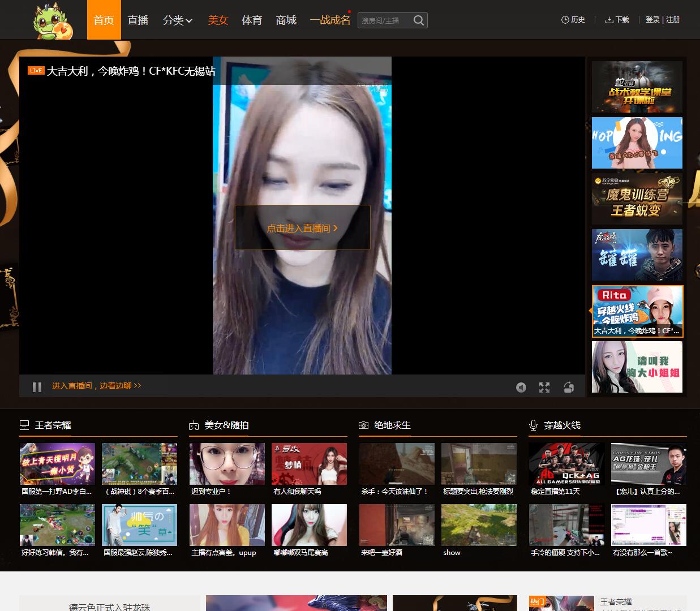Image resolution: width=700 pixels, height=611 pixels.
Task: Open stream 有人和我聊天吗
Action: pos(309,470)
